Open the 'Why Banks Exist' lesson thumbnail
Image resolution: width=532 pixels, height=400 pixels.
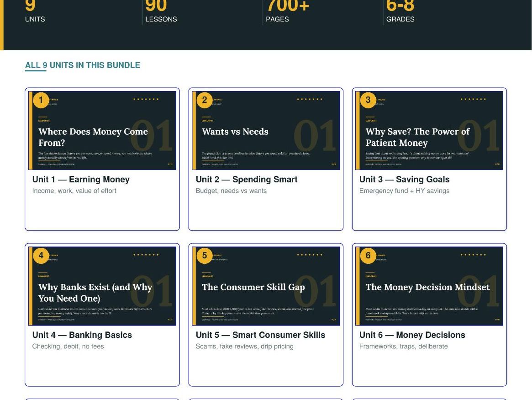102,286
